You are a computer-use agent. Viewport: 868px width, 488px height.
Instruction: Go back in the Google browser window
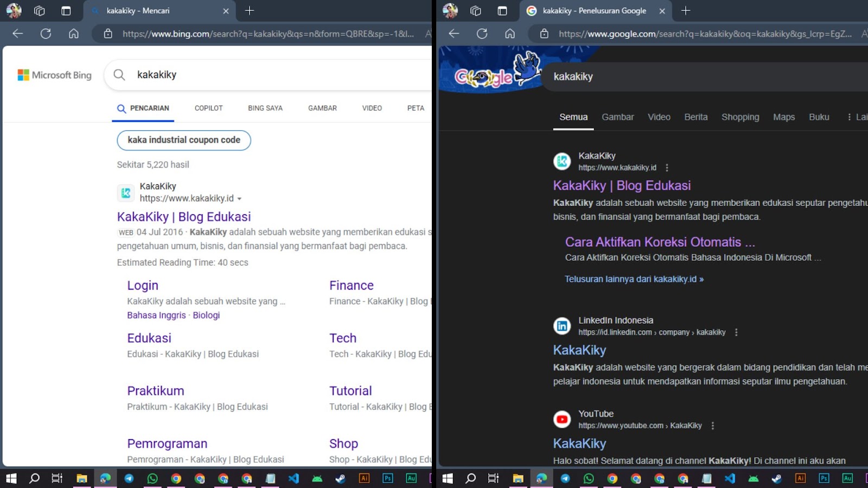click(454, 34)
